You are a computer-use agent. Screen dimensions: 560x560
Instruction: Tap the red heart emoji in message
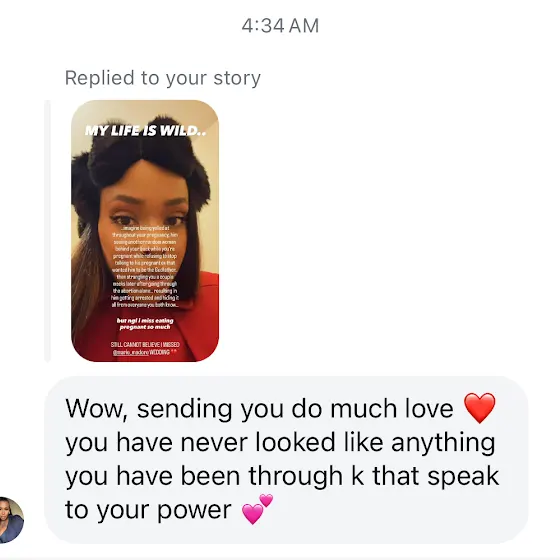pyautogui.click(x=479, y=408)
